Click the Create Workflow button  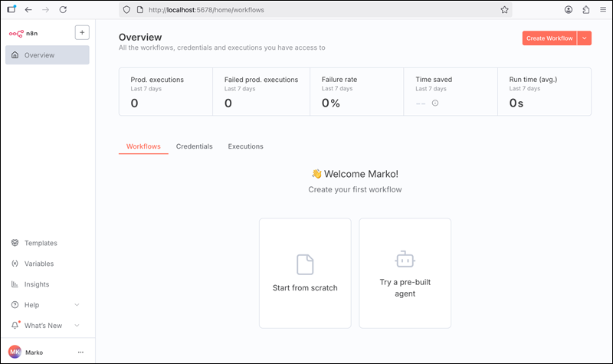[549, 38]
